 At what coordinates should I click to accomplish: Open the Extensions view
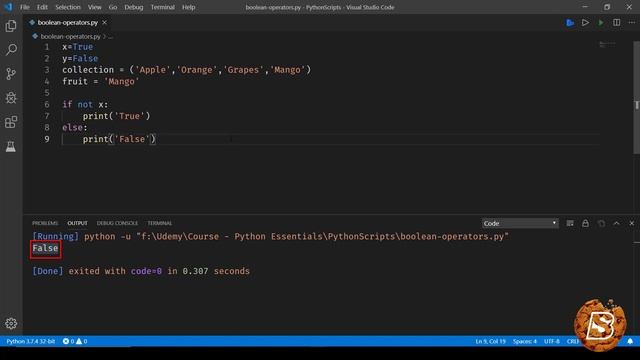11,122
